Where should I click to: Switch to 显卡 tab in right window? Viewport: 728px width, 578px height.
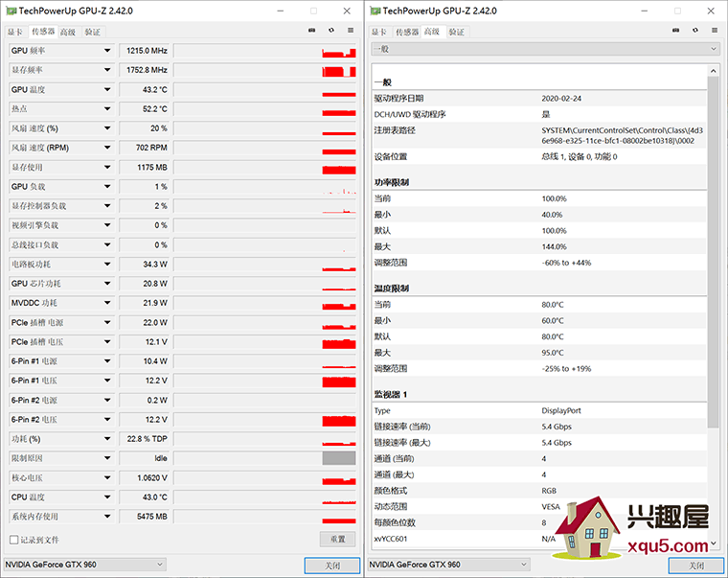pyautogui.click(x=379, y=32)
